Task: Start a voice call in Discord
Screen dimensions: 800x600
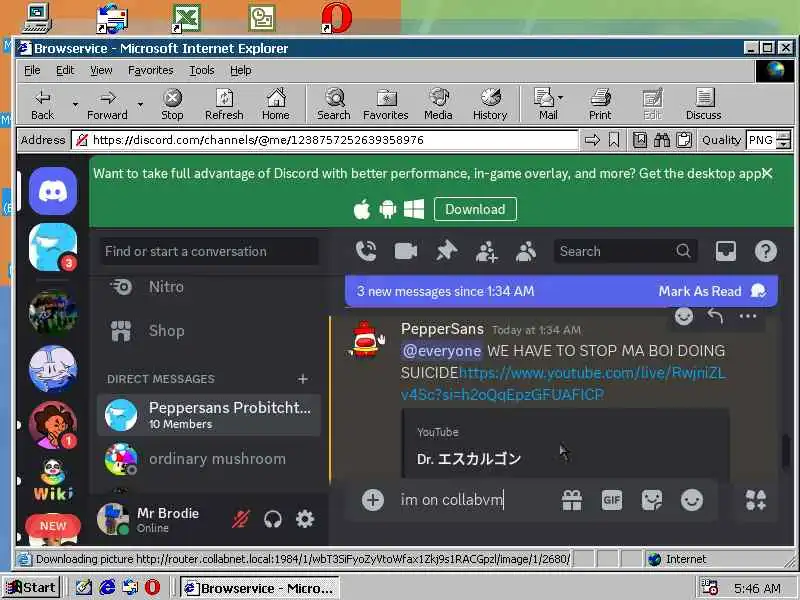Action: tap(366, 251)
